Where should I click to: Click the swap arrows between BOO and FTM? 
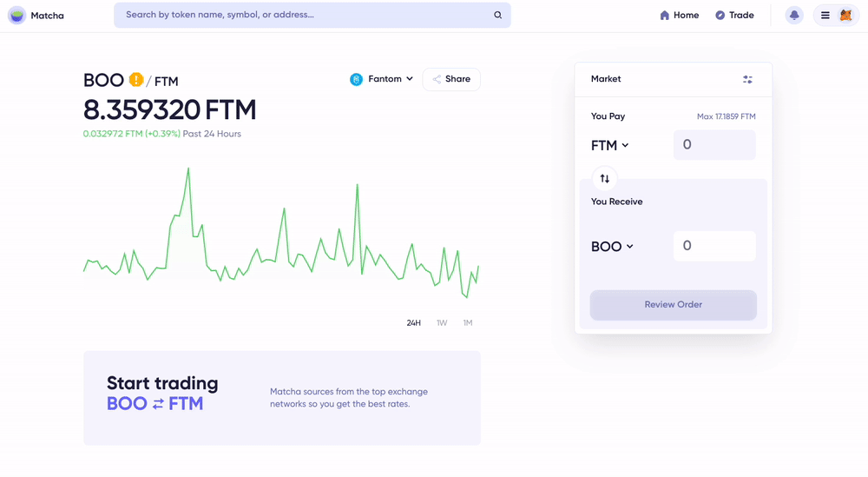coord(158,404)
